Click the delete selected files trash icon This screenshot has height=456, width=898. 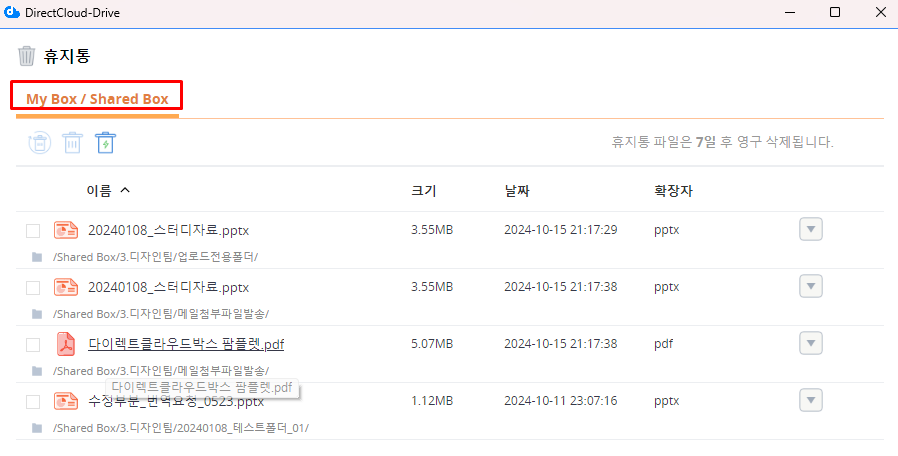tap(72, 143)
